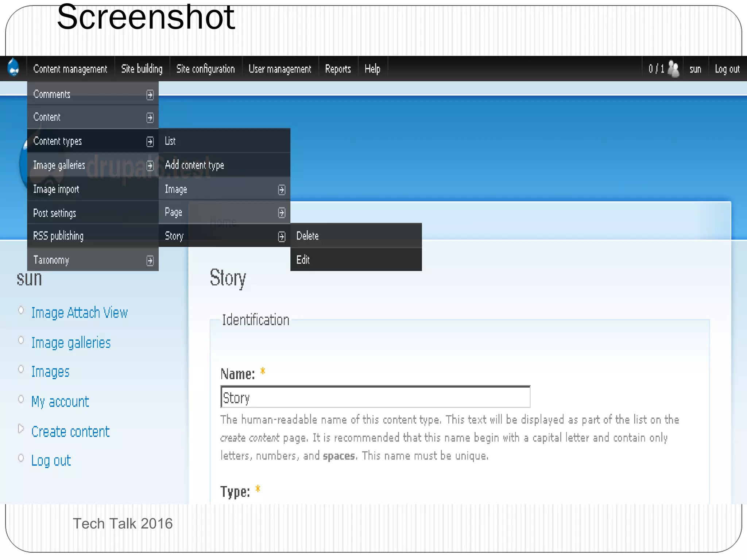Open the Content management menu
Viewport: 747px width, 560px height.
point(70,69)
